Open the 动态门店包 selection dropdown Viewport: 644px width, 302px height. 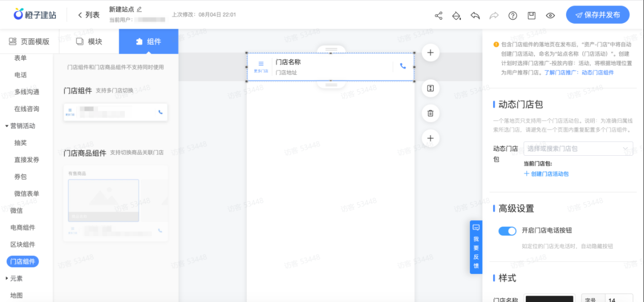coord(578,149)
